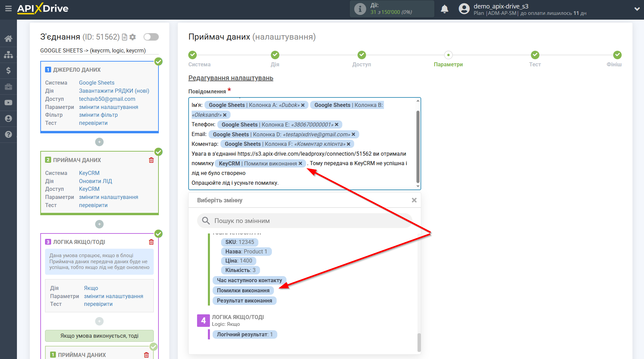Click message box scroll-down arrow
Viewport: 644px width, 359px height.
click(418, 186)
